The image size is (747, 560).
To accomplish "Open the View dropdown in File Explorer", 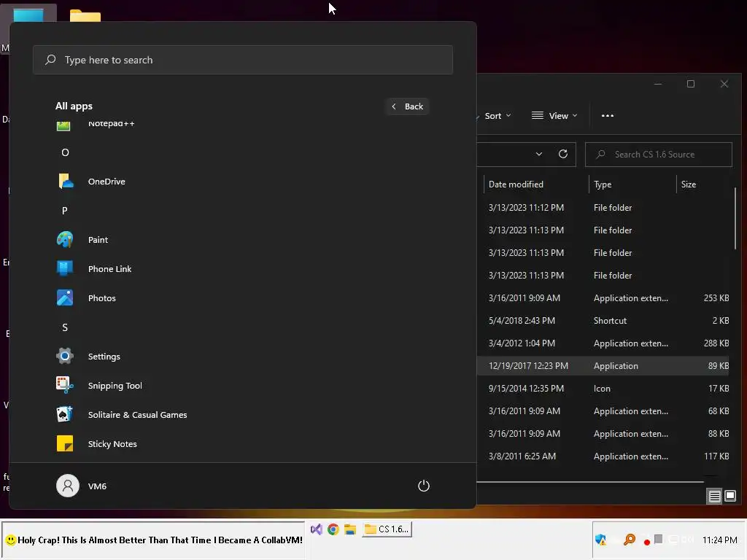I will coord(554,116).
